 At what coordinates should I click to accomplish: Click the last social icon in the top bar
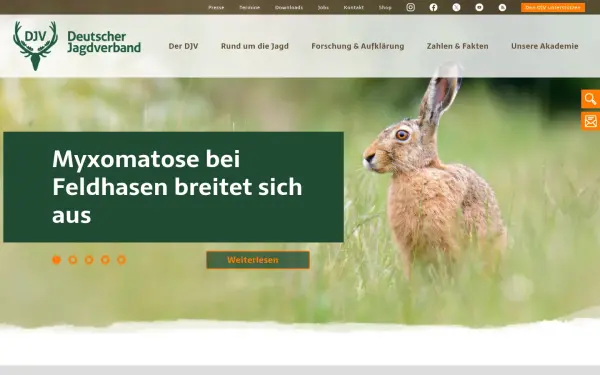pos(502,7)
